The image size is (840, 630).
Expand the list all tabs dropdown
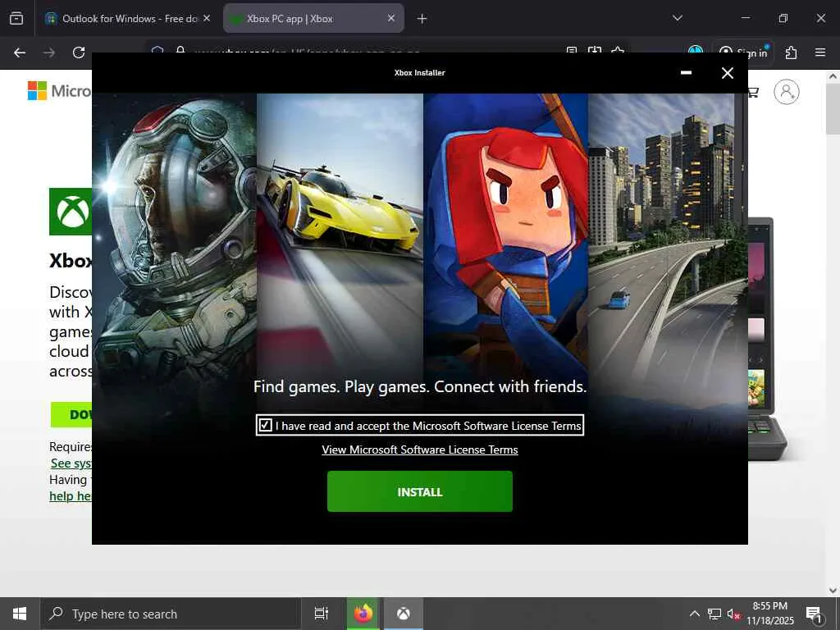tap(677, 18)
